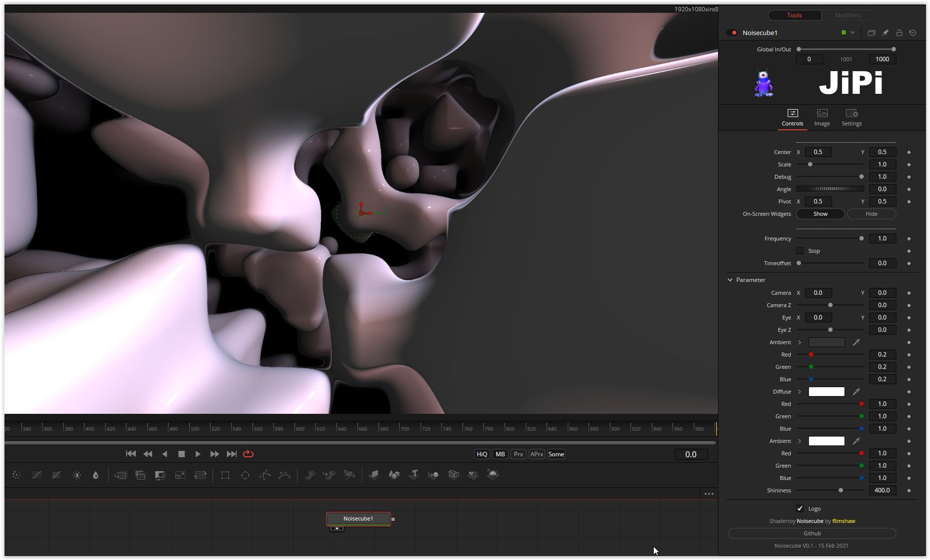Add a Text 3D tool
The image size is (930, 560).
pos(414,475)
